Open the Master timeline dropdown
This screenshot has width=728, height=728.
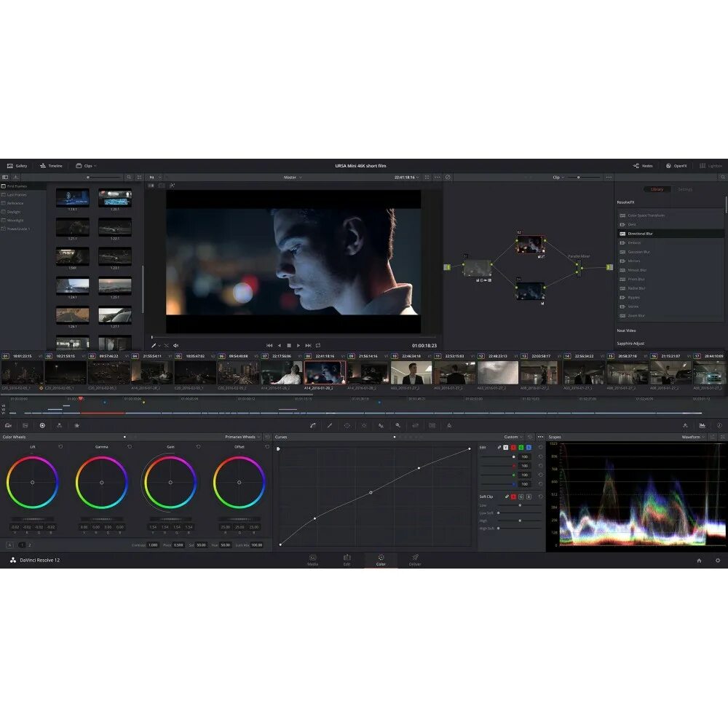(293, 178)
